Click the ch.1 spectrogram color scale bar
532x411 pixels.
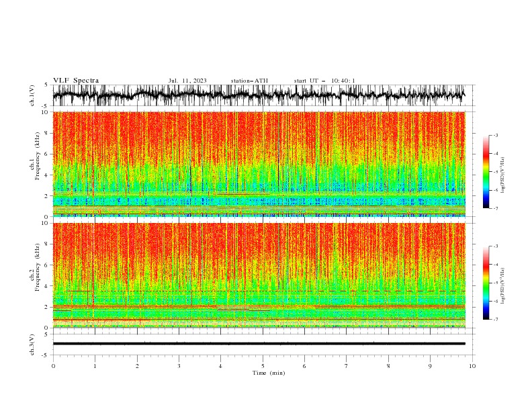pyautogui.click(x=486, y=172)
